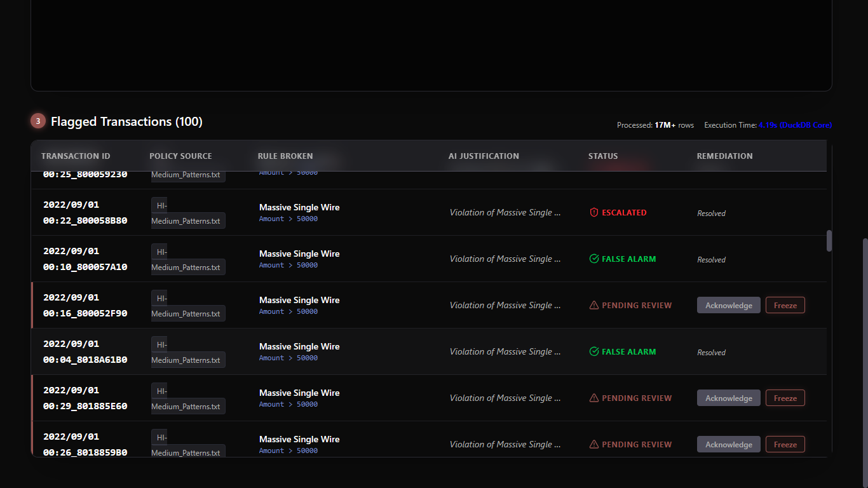This screenshot has width=868, height=488.
Task: Click the shield icon next to ESCALATED status
Action: click(594, 213)
